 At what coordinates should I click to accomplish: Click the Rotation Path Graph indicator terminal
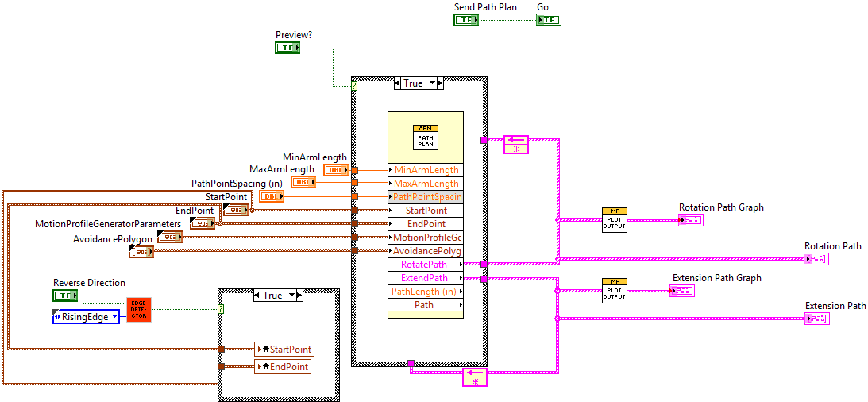coord(690,220)
